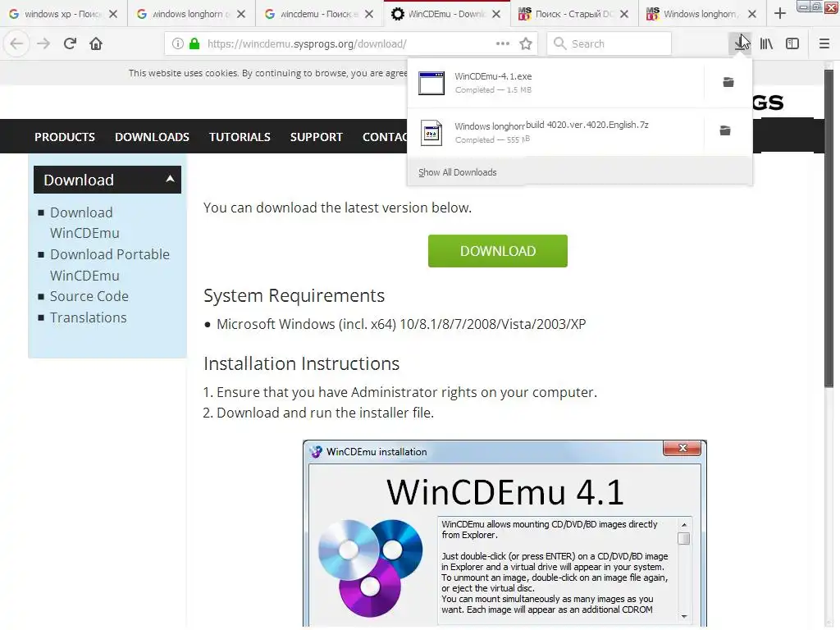The width and height of the screenshot is (840, 630).
Task: Open page actions three-dot menu
Action: (503, 43)
